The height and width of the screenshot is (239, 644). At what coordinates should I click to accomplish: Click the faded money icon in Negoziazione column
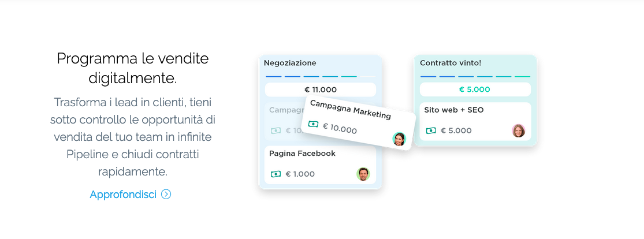click(276, 130)
